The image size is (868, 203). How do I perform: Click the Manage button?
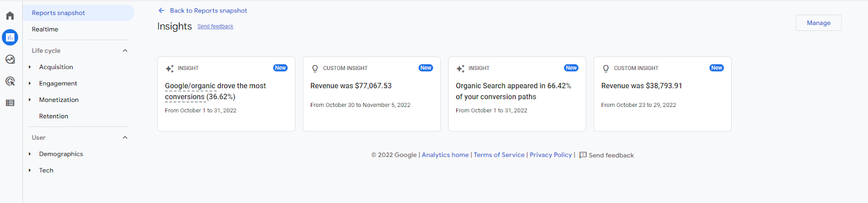pyautogui.click(x=819, y=23)
